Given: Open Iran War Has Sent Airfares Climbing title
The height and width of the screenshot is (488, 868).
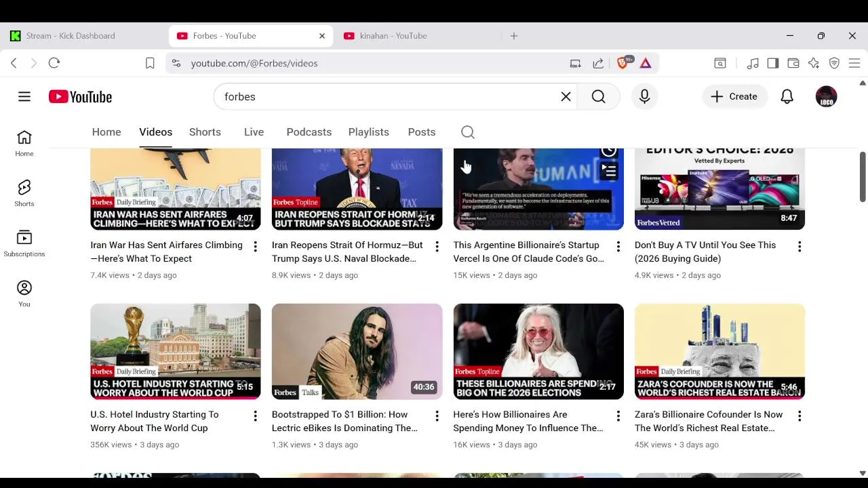Looking at the screenshot, I should [167, 251].
